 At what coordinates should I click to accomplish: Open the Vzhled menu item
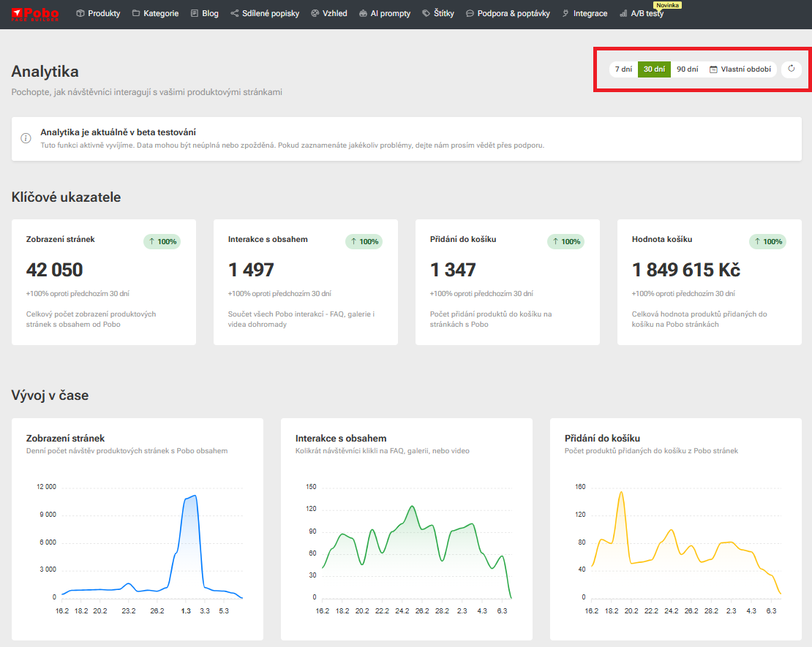(329, 13)
